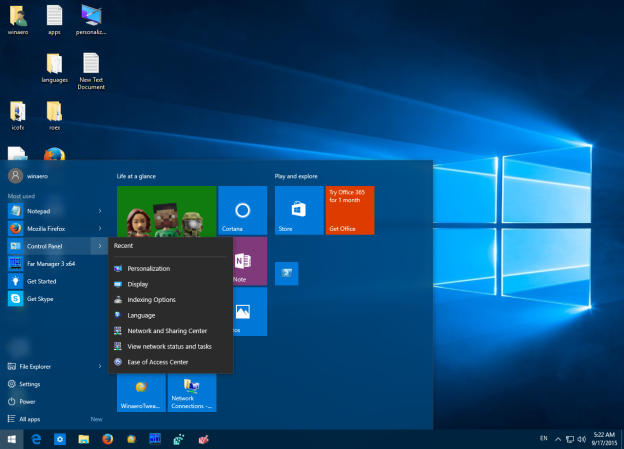Viewport: 624px width, 449px height.
Task: Launch Mozilla Firefox from Most used
Action: click(x=54, y=228)
